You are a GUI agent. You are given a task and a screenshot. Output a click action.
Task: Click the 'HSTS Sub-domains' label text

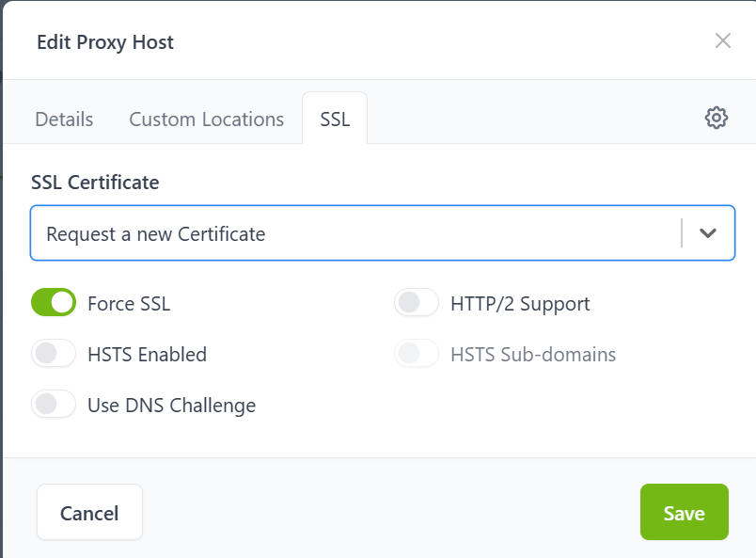(533, 355)
